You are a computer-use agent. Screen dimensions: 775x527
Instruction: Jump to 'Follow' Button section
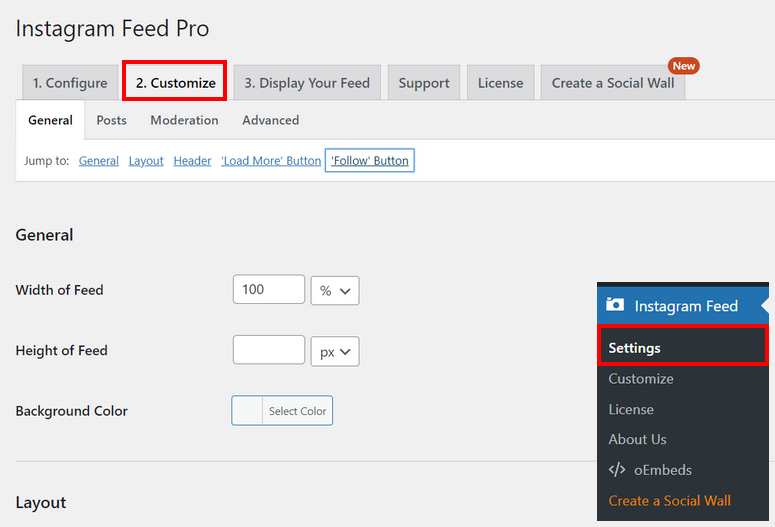click(x=370, y=161)
